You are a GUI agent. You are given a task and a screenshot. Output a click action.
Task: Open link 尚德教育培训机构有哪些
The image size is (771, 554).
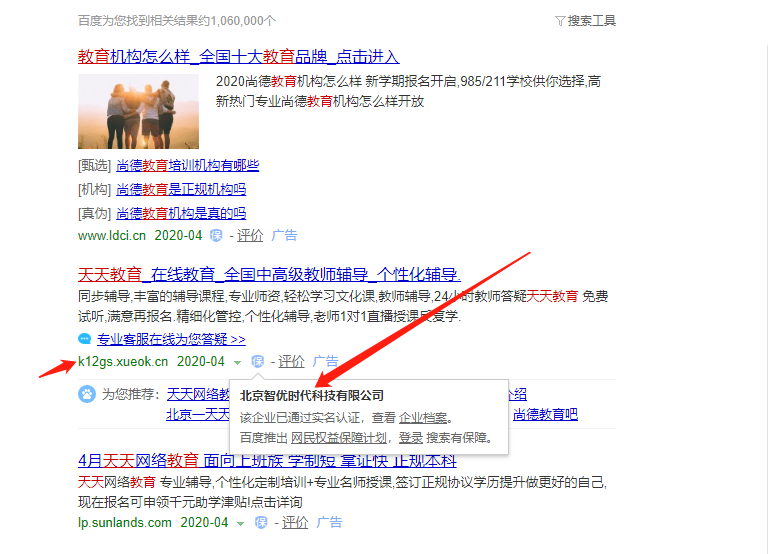point(187,166)
